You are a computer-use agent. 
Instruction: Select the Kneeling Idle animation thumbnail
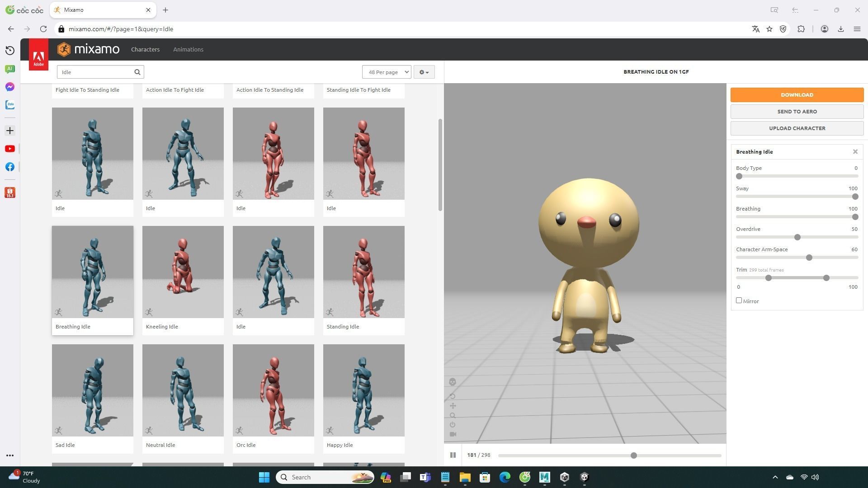tap(183, 272)
